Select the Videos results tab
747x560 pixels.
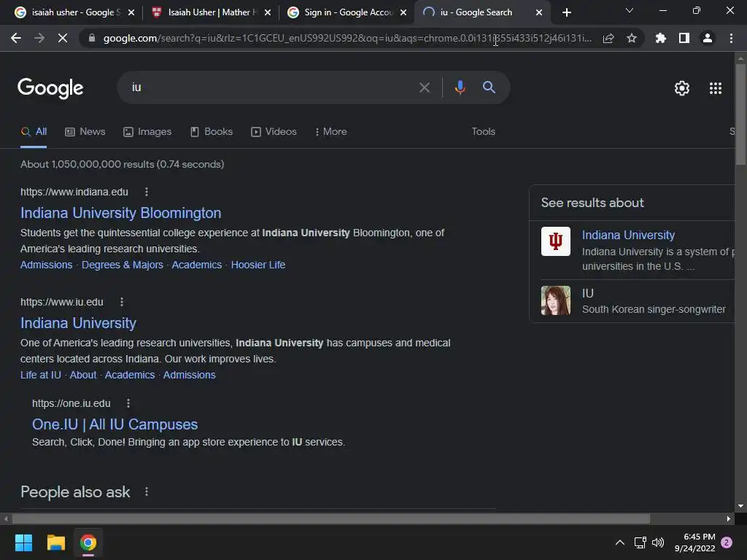(x=274, y=131)
